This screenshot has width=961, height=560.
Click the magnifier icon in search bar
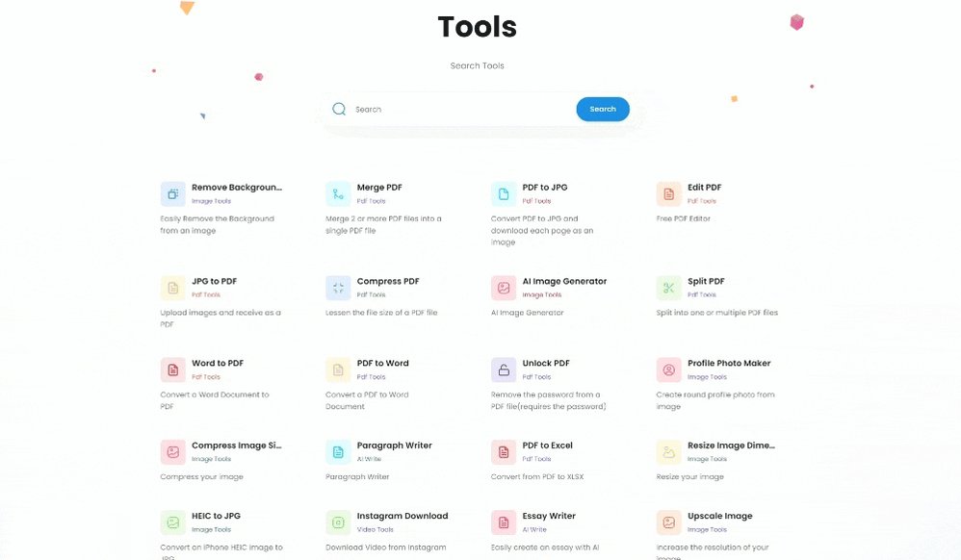[339, 109]
